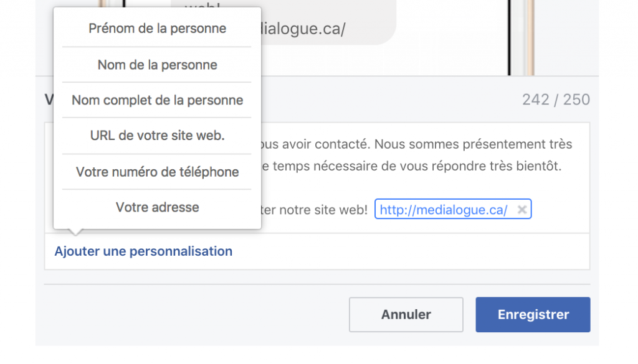Viewport: 638px width, 364px height.
Task: Click the personalization popup panel
Action: coord(156,118)
